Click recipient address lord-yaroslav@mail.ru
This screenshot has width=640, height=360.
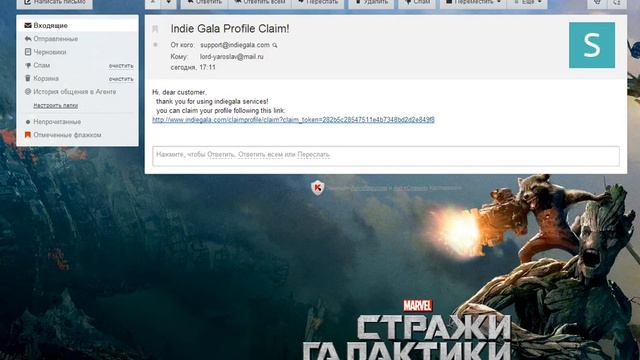coord(231,56)
